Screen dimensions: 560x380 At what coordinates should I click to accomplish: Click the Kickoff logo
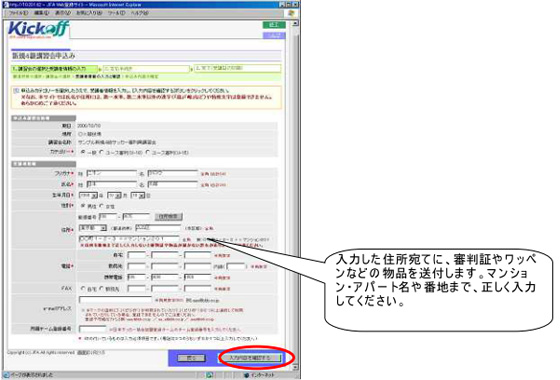coord(38,30)
